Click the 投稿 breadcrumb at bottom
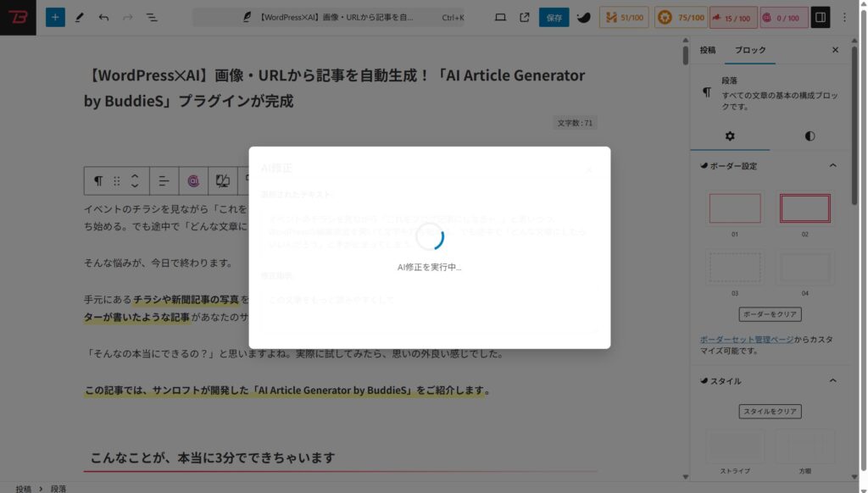The width and height of the screenshot is (868, 493). 23,489
